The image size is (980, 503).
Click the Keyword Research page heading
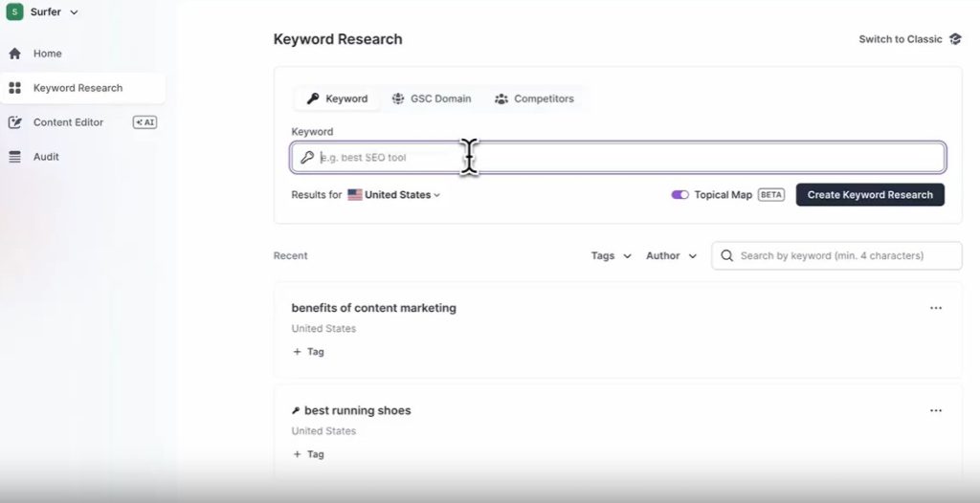click(x=338, y=39)
